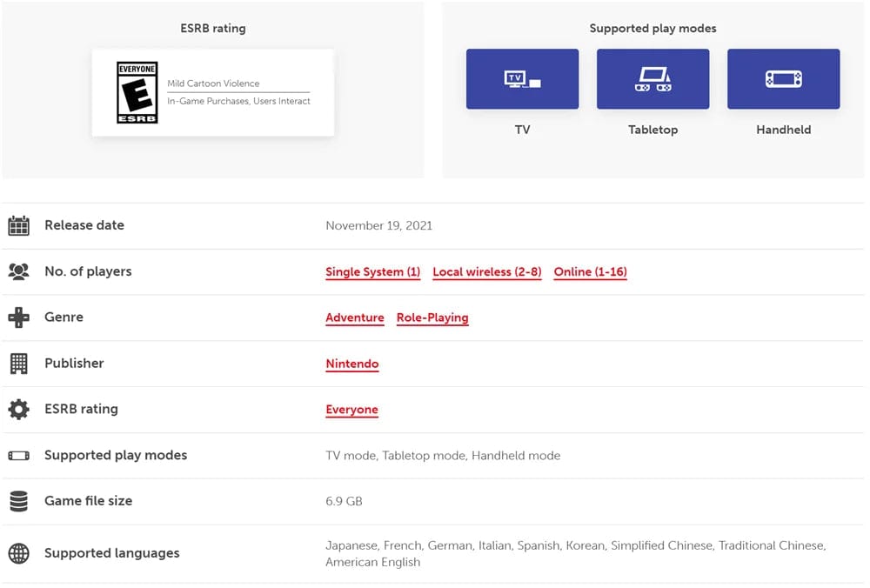Click the players icon next to No. of players
Screen dimensions: 870x588
click(18, 271)
